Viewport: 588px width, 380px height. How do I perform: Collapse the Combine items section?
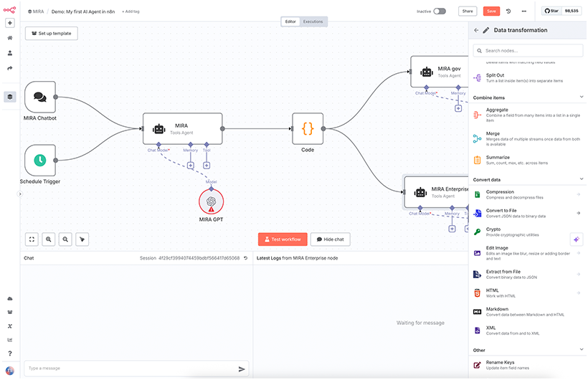[582, 98]
